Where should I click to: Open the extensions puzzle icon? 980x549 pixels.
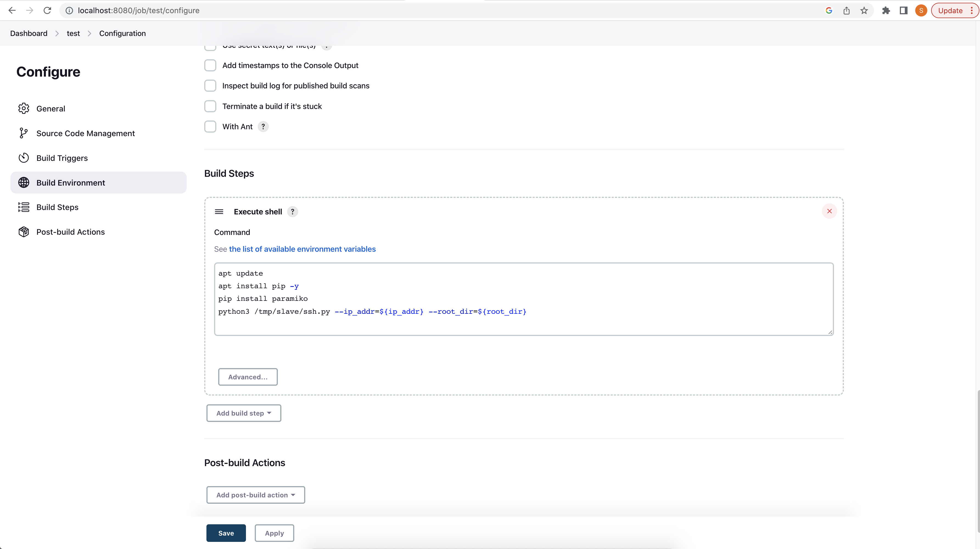[x=886, y=10]
